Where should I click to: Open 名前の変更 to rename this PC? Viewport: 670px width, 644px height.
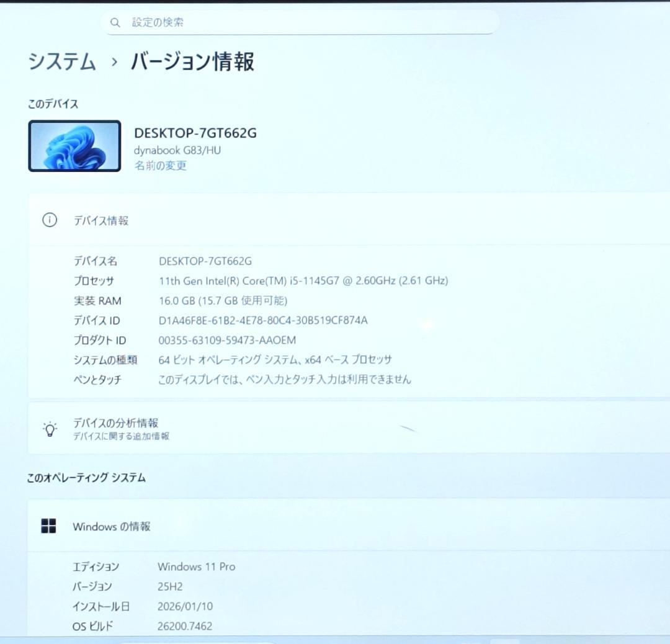[x=160, y=166]
